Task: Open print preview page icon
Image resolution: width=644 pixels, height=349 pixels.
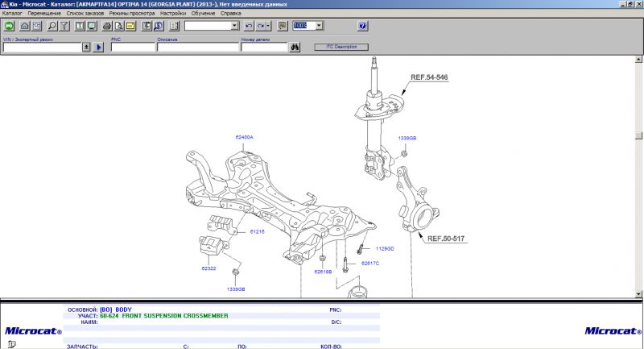Action: (118, 26)
